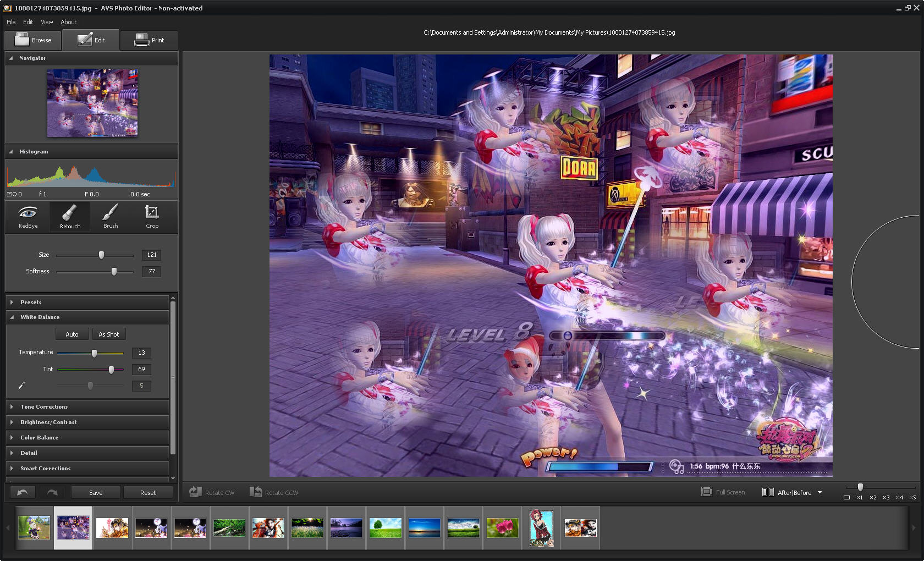Switch to the Edit tab

tap(91, 40)
